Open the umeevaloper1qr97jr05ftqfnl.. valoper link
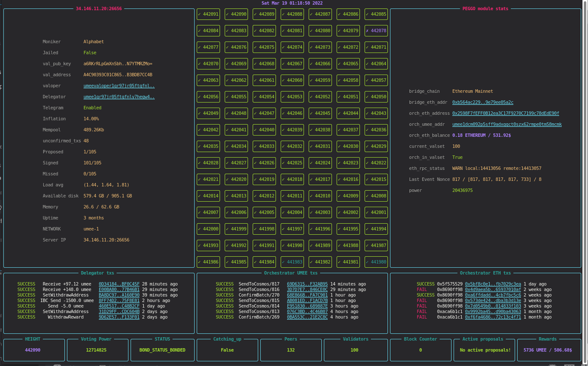 pyautogui.click(x=119, y=86)
